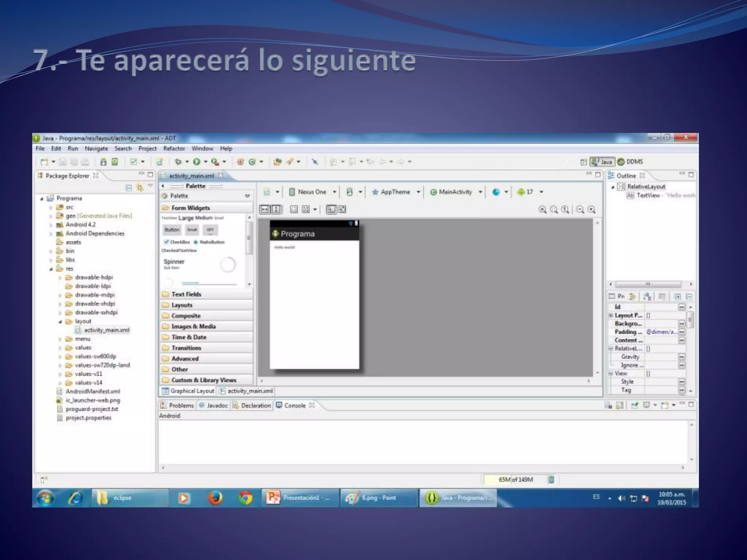
Task: Click Outline panel horizontal scrollbar
Action: [x=648, y=284]
